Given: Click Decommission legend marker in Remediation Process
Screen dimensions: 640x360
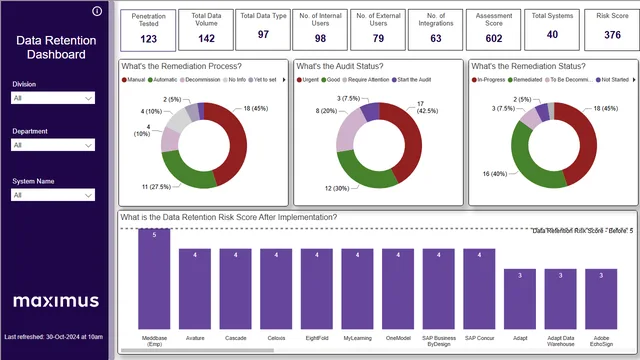Looking at the screenshot, I should [182, 80].
